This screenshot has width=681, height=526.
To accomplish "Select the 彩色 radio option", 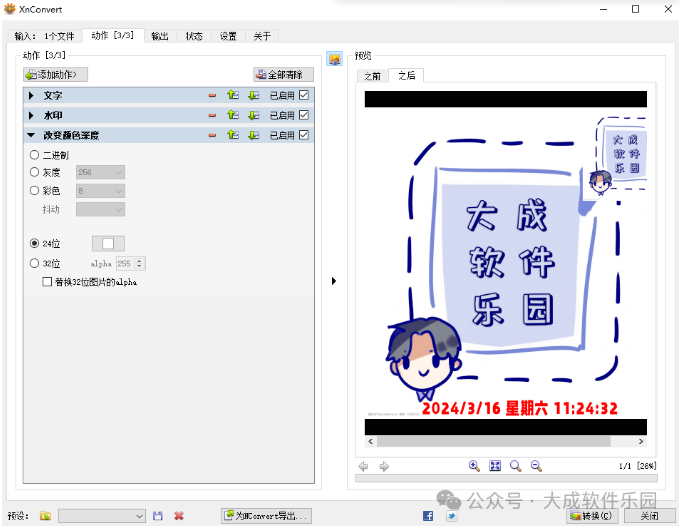I will 34,190.
